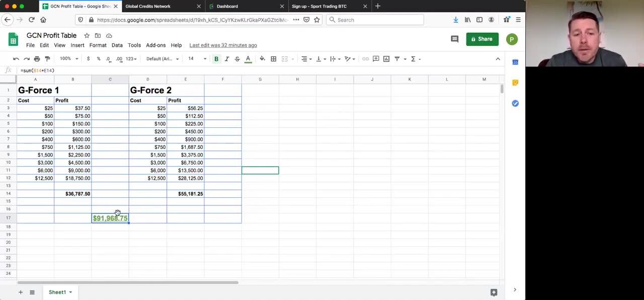Screen dimensions: 644x300
Task: Open the more number formats dropdown
Action: coord(131,59)
